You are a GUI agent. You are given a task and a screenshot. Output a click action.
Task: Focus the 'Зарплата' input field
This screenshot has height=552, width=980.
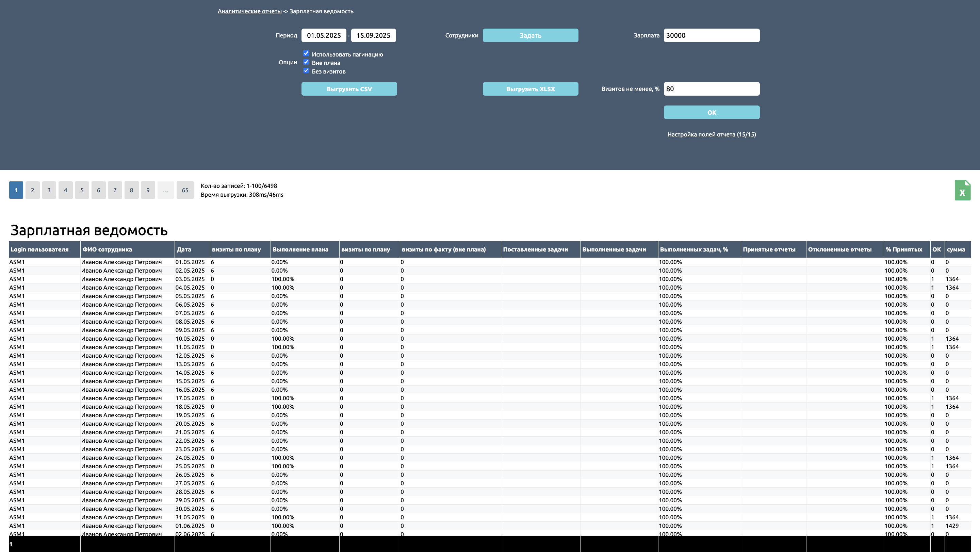[712, 35]
